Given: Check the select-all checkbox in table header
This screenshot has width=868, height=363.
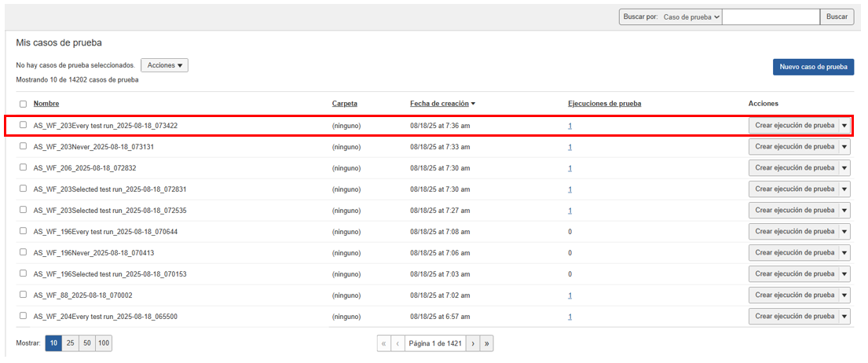Looking at the screenshot, I should pos(23,104).
